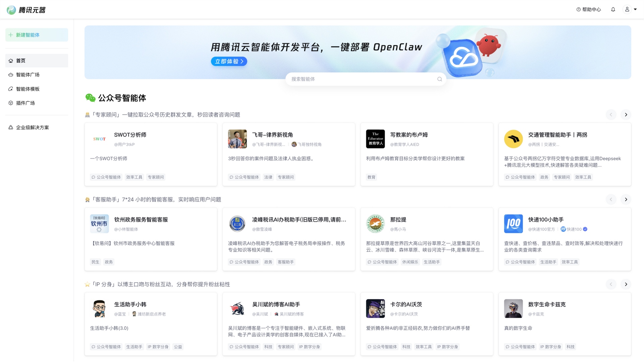This screenshot has height=362, width=644.
Task: Click the 那拉提 round logo icon
Action: coord(375,224)
